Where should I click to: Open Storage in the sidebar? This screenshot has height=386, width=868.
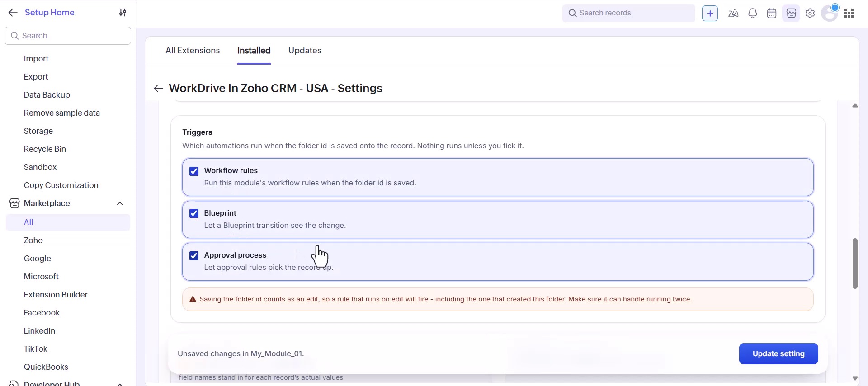coord(38,131)
